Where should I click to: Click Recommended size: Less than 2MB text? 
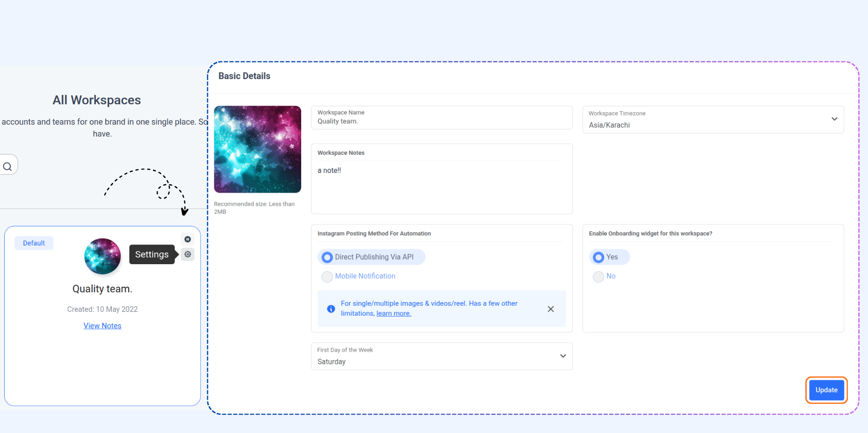pos(254,208)
